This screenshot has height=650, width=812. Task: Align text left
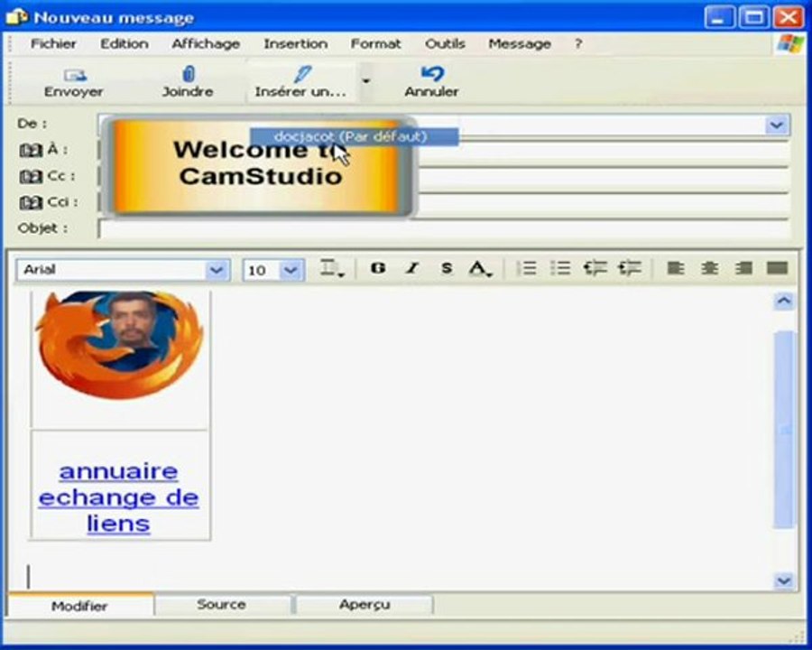tap(675, 268)
